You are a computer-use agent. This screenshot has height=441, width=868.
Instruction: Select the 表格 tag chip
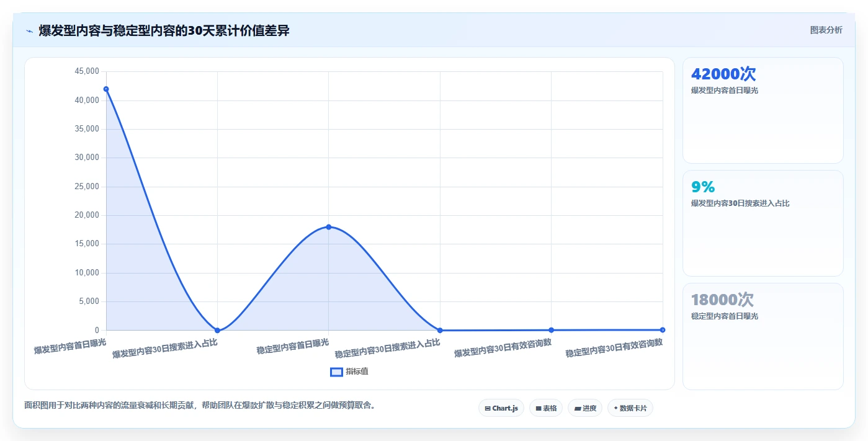pyautogui.click(x=546, y=408)
